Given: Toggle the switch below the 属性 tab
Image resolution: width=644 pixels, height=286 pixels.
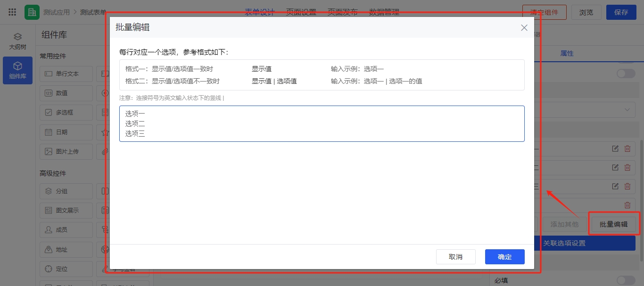Looking at the screenshot, I should point(626,73).
